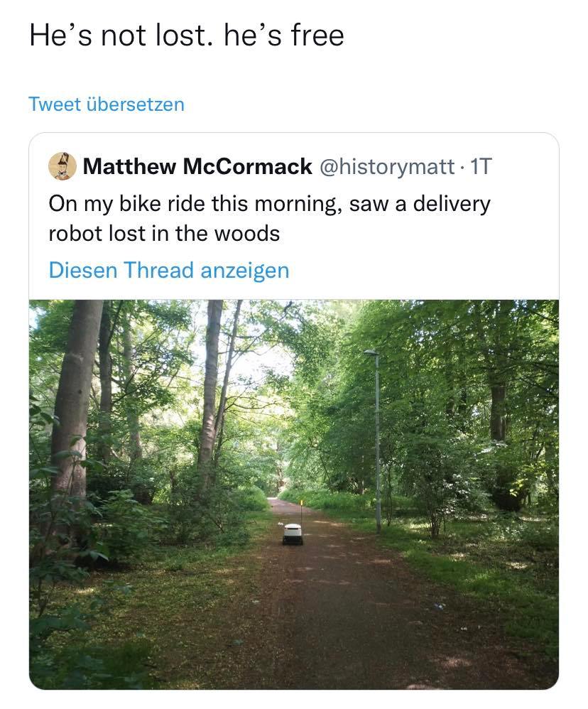Open Matthew McCormack's profile avatar
This screenshot has width=588, height=709.
point(62,166)
